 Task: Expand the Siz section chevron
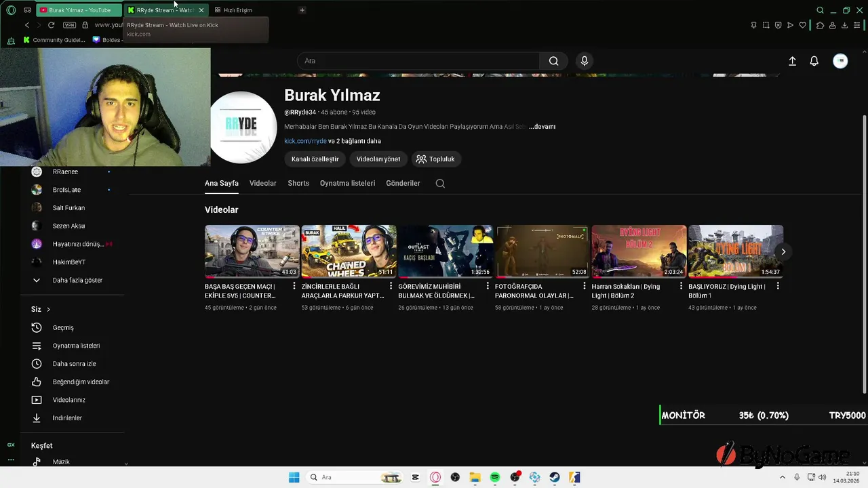(x=48, y=309)
